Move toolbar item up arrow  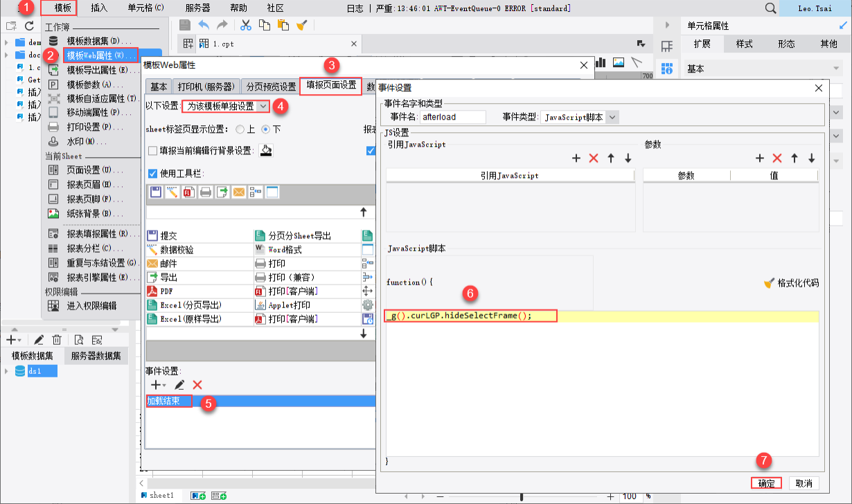tap(364, 213)
